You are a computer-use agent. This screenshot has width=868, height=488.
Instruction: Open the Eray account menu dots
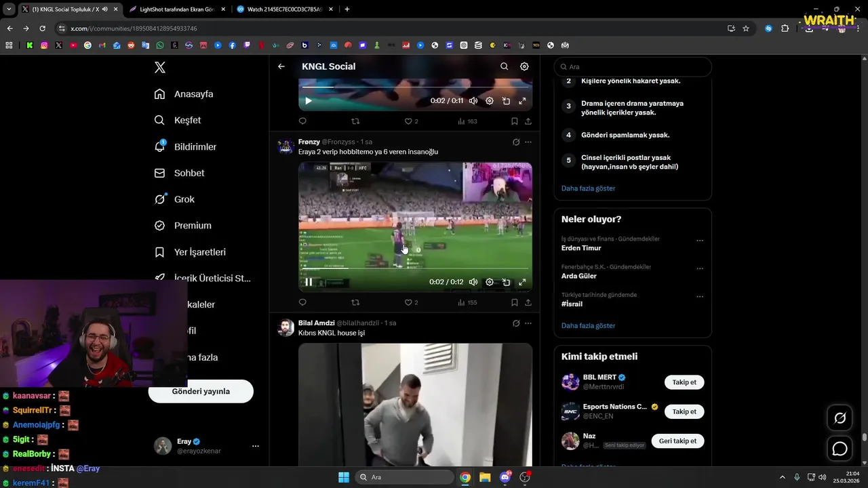(256, 446)
